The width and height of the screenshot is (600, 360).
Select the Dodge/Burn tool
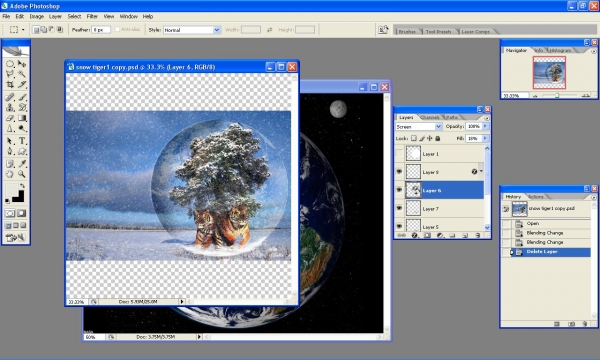click(x=22, y=129)
